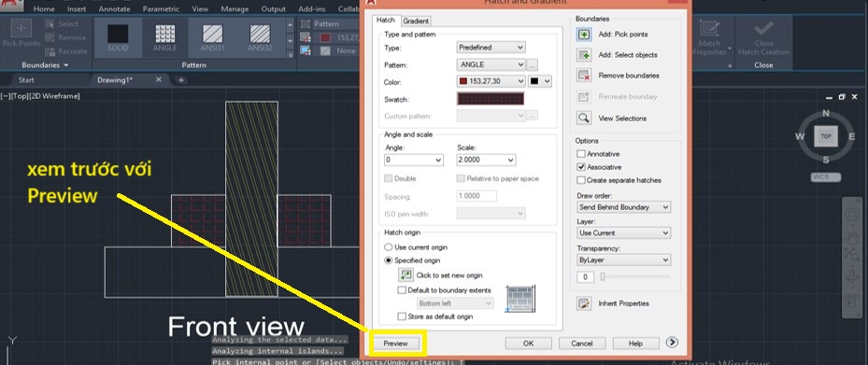
Task: Click the OK button
Action: point(528,344)
